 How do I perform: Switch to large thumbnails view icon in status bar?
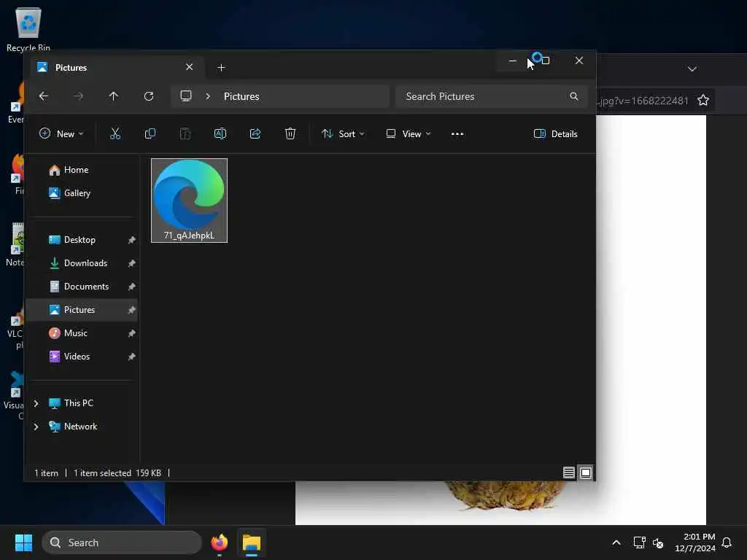(586, 472)
